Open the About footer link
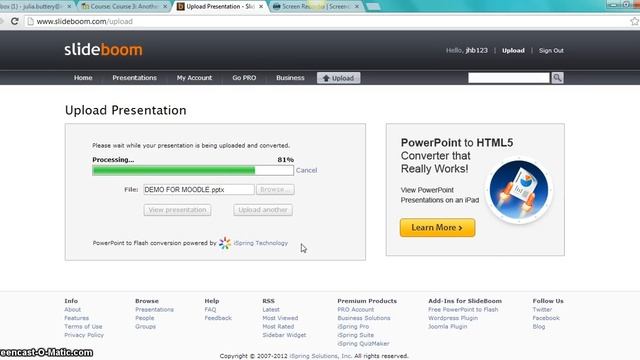640x360 pixels. click(x=72, y=309)
